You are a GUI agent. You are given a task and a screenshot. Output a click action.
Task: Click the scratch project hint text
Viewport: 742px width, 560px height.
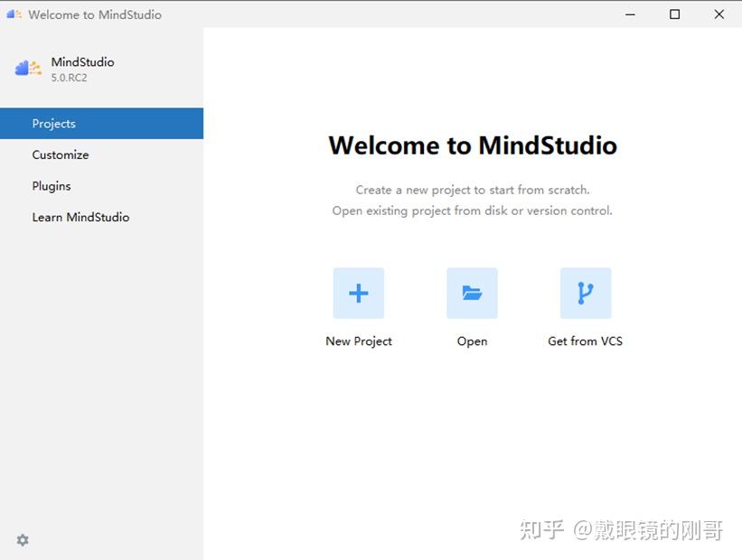pos(472,190)
